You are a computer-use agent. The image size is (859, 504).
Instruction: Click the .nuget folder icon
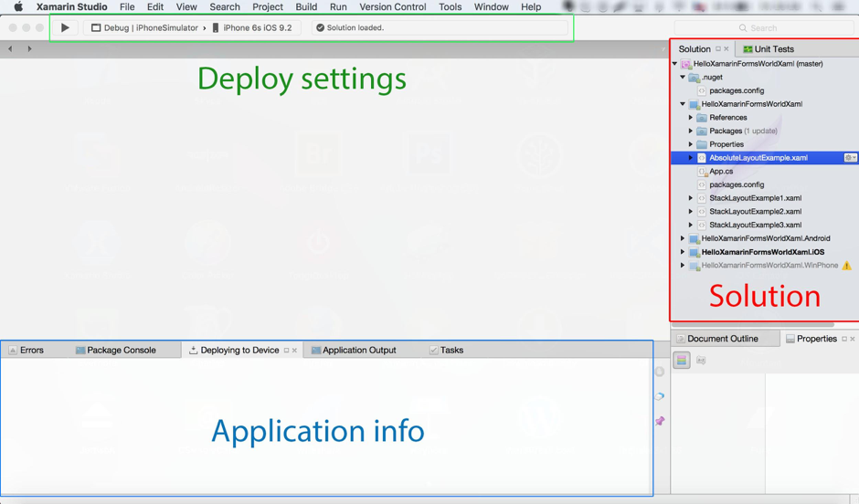[x=695, y=78]
